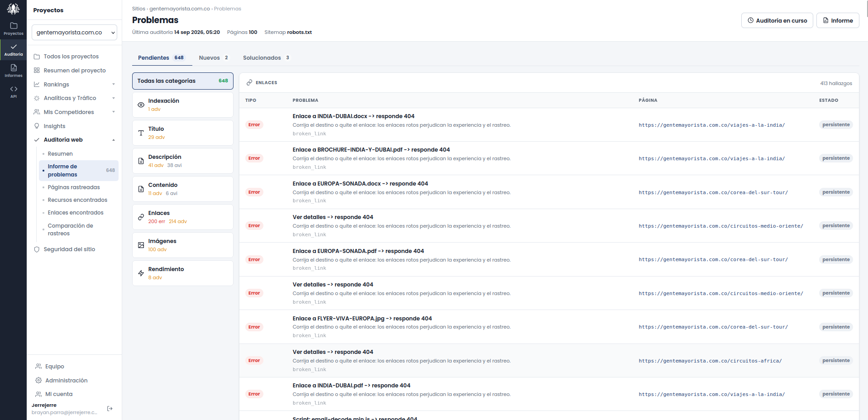Screen dimensions: 868x420
Task: Click shield icon beside Seguridad del sitio
Action: tap(37, 249)
